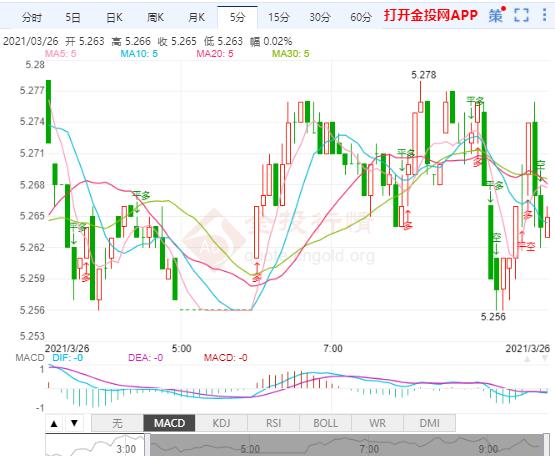Open the three-dot more options menu
This screenshot has width=555, height=456.
(x=544, y=16)
